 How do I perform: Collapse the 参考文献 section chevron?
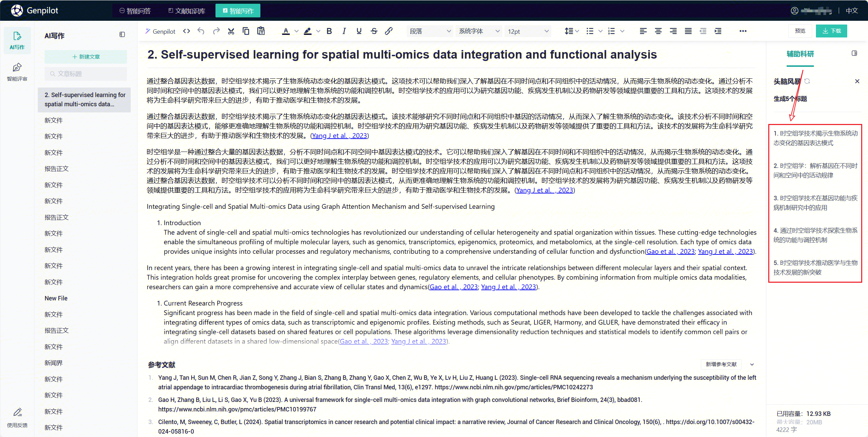[752, 364]
